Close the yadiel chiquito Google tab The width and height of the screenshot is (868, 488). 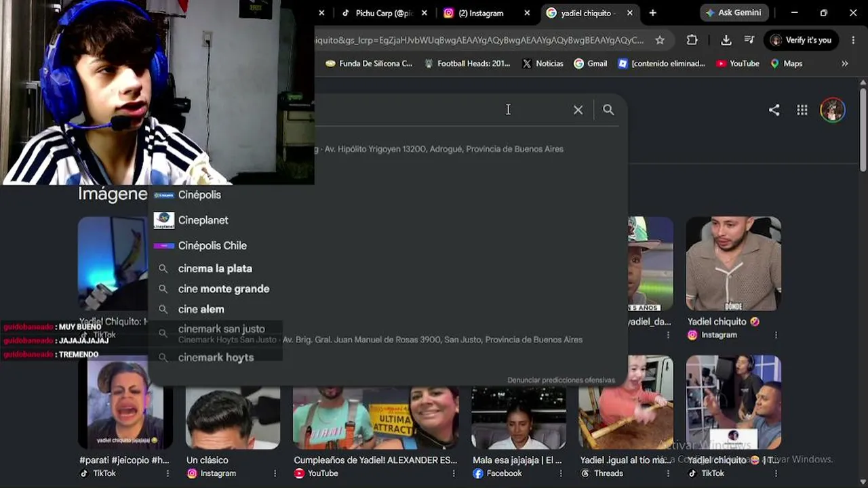(x=629, y=13)
